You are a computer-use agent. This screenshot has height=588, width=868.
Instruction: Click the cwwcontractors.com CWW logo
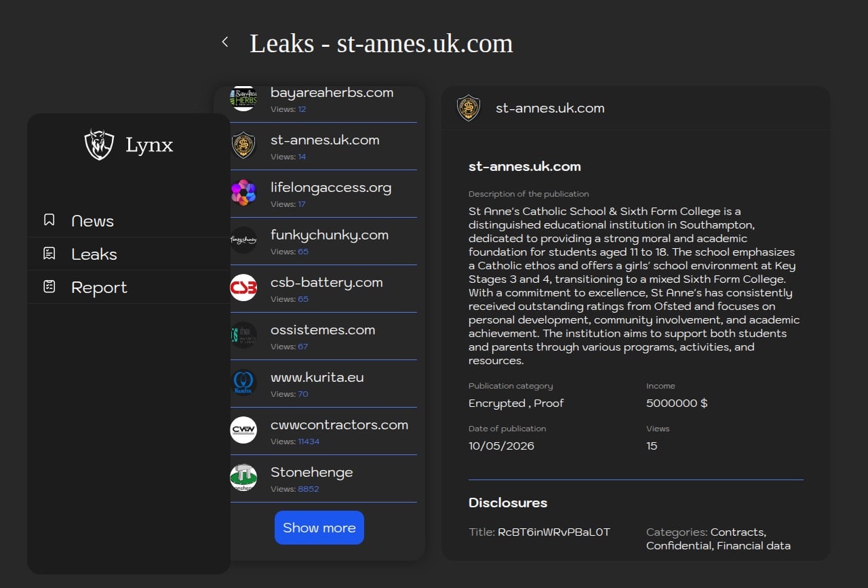243,430
